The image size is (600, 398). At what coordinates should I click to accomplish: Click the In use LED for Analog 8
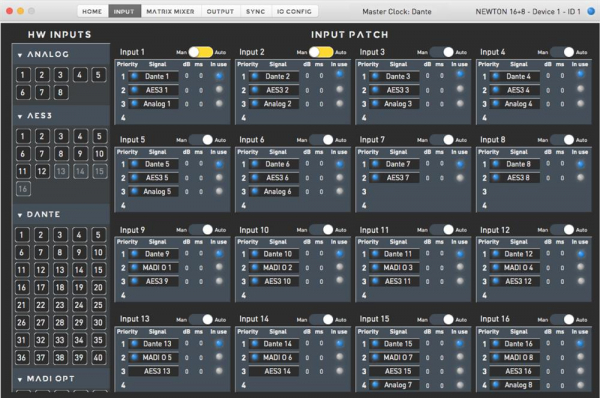580,385
